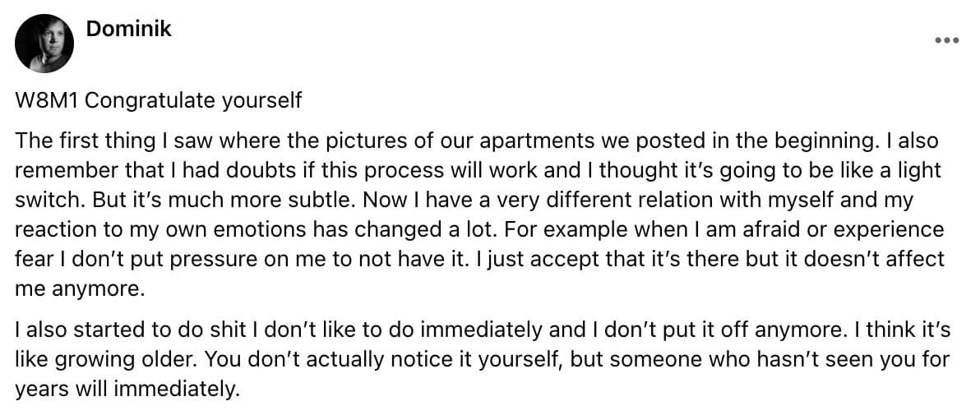Click Dominik's profile picture
The height and width of the screenshot is (415, 980).
coord(44,44)
